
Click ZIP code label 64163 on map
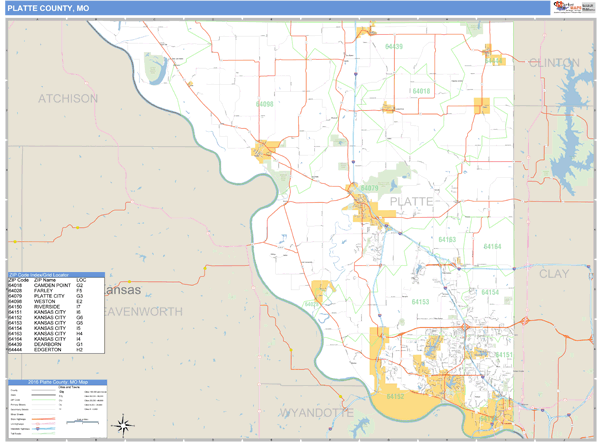click(x=446, y=240)
